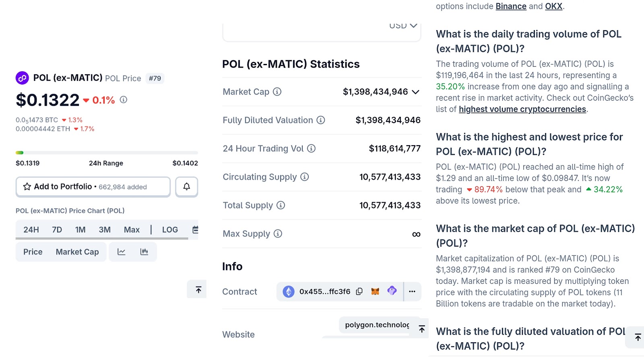This screenshot has width=644, height=362.
Task: Click the info icon beside Max Supply
Action: coord(278,234)
